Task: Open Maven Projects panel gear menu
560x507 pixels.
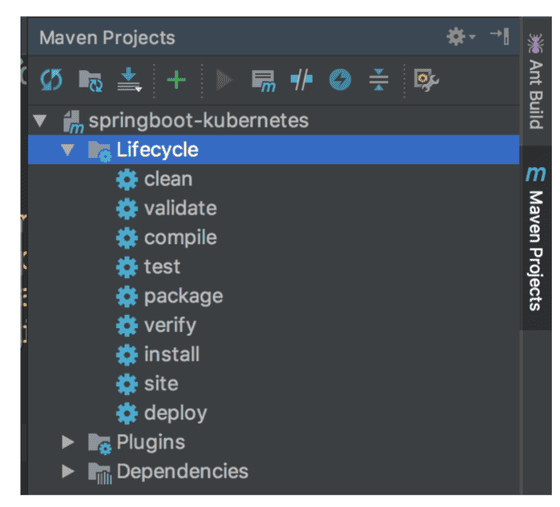Action: [460, 36]
